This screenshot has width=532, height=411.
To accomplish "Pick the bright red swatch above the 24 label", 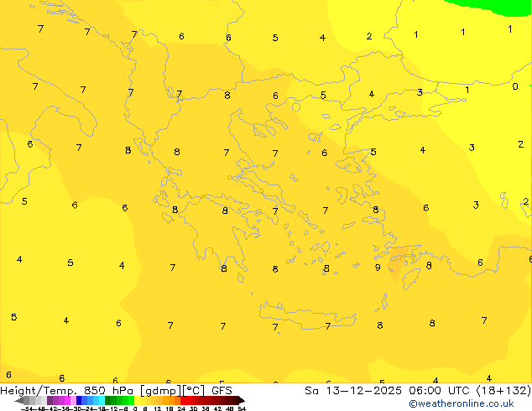I will point(183,401).
